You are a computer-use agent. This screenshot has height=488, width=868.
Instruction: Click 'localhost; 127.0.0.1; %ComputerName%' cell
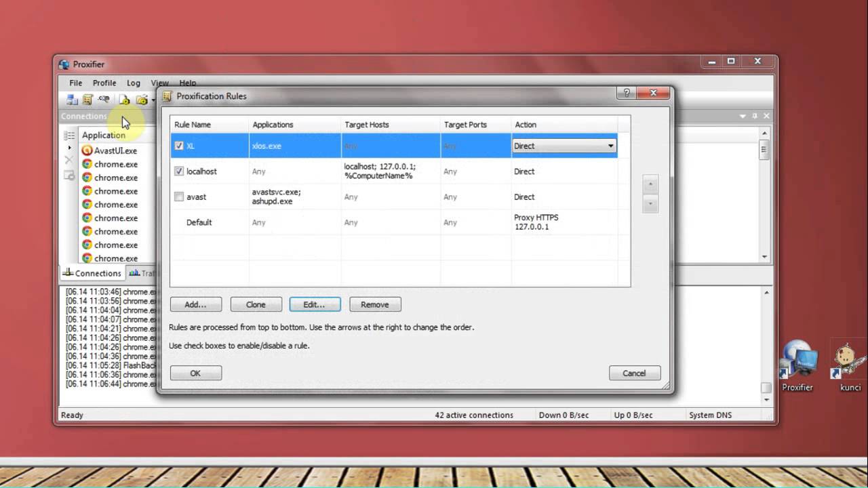391,171
